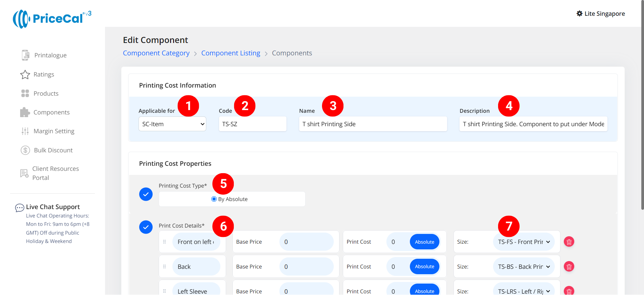The height and width of the screenshot is (295, 644).
Task: Expand the TS-FS Front Print size dropdown
Action: pyautogui.click(x=524, y=242)
